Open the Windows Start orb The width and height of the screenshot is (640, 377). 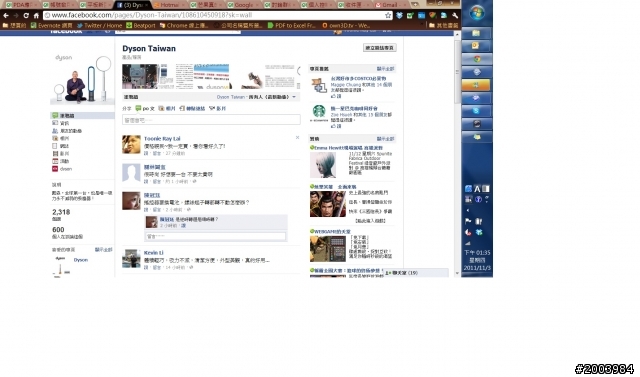click(476, 13)
